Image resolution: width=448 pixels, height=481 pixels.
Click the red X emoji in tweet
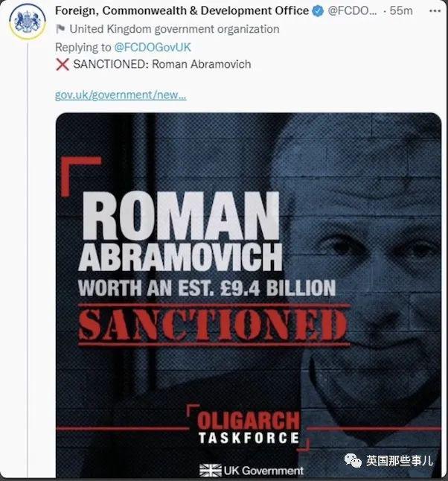[x=62, y=65]
